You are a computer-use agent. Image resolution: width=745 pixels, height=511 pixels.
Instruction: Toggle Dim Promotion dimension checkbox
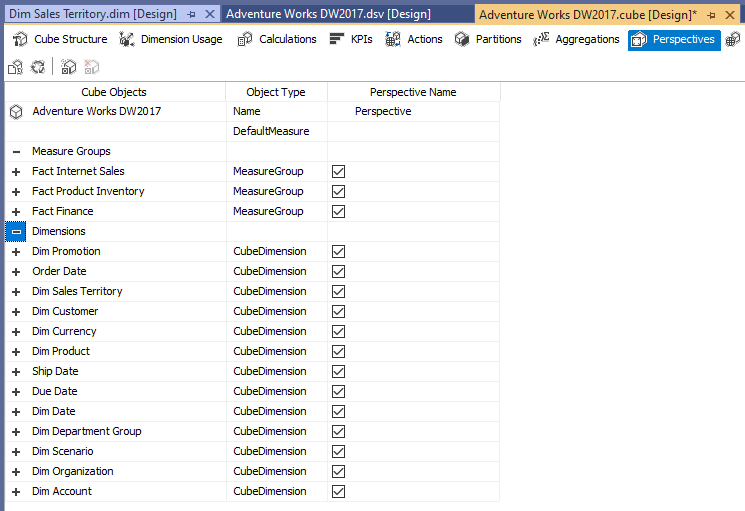click(x=338, y=251)
